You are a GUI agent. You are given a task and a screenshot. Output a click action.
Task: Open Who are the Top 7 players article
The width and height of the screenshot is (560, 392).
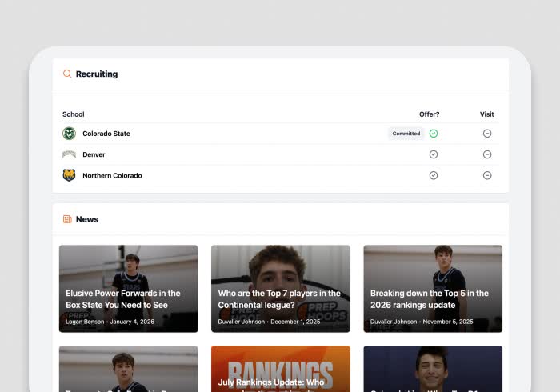pyautogui.click(x=280, y=289)
